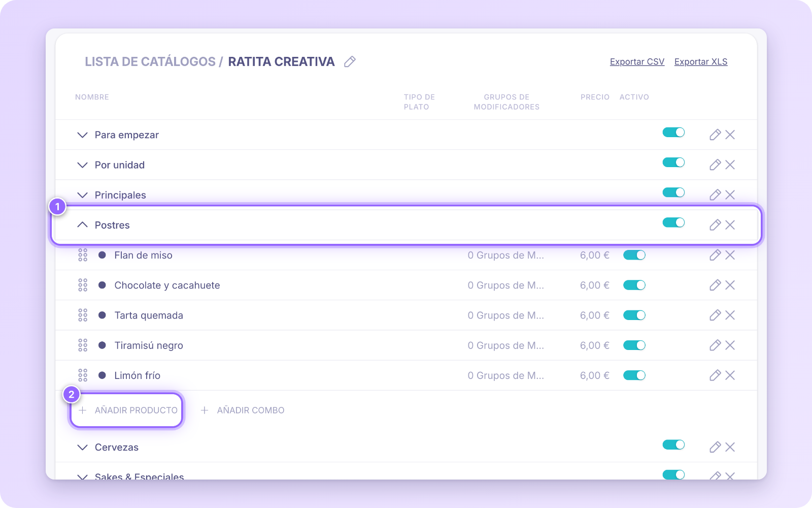
Task: Open modifier groups for Chocolate y cacahuete
Action: 505,285
